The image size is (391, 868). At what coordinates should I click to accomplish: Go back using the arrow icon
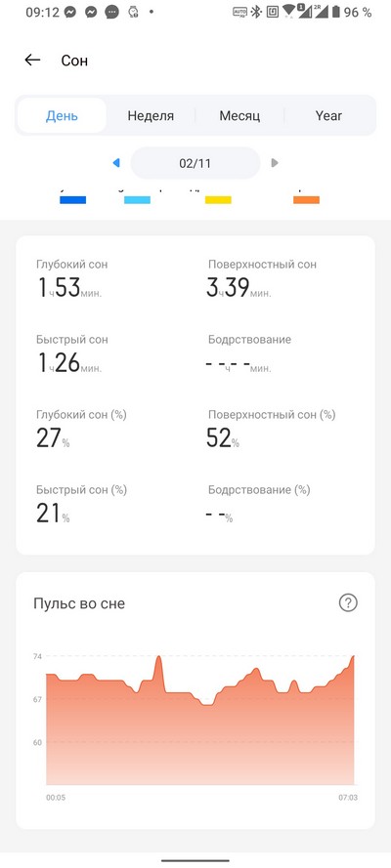[32, 60]
